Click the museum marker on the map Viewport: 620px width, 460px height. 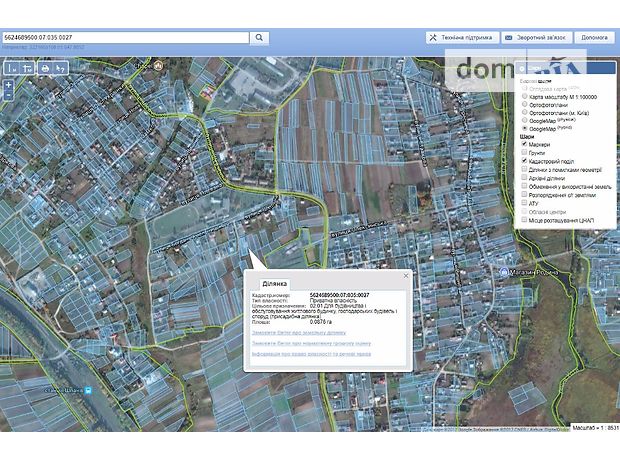[x=159, y=65]
